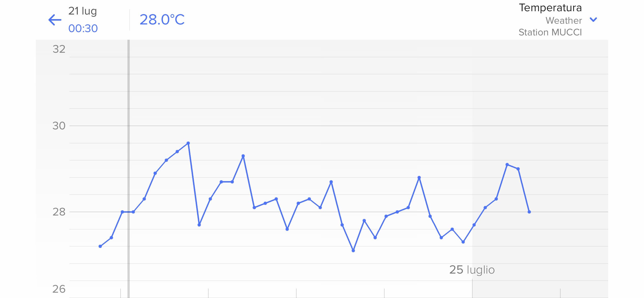
Task: Click the 26 label on the y-axis
Action: click(59, 289)
